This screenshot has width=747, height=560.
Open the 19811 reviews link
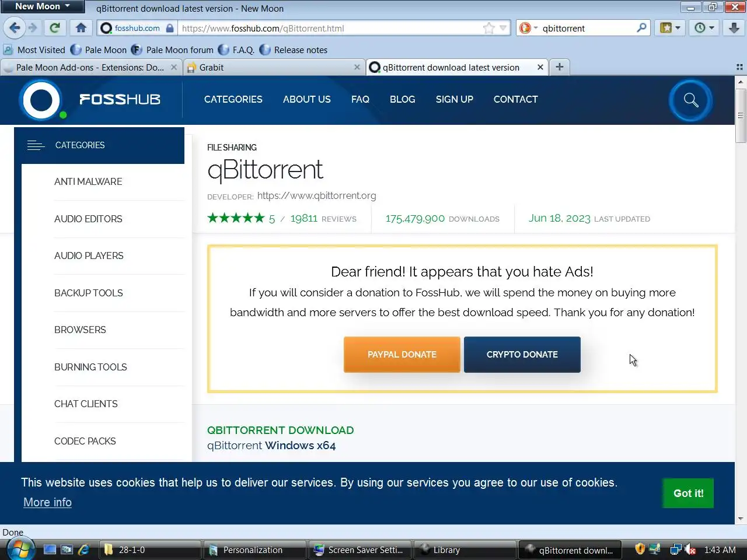click(x=323, y=219)
